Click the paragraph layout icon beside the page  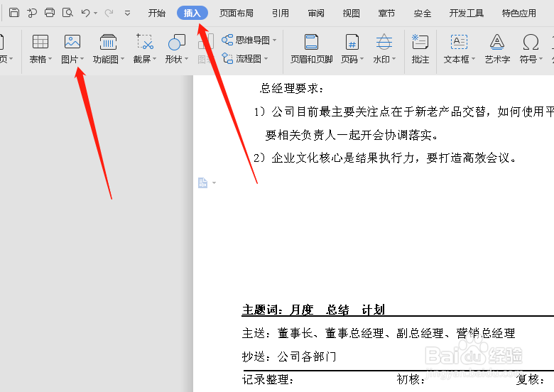pos(202,183)
